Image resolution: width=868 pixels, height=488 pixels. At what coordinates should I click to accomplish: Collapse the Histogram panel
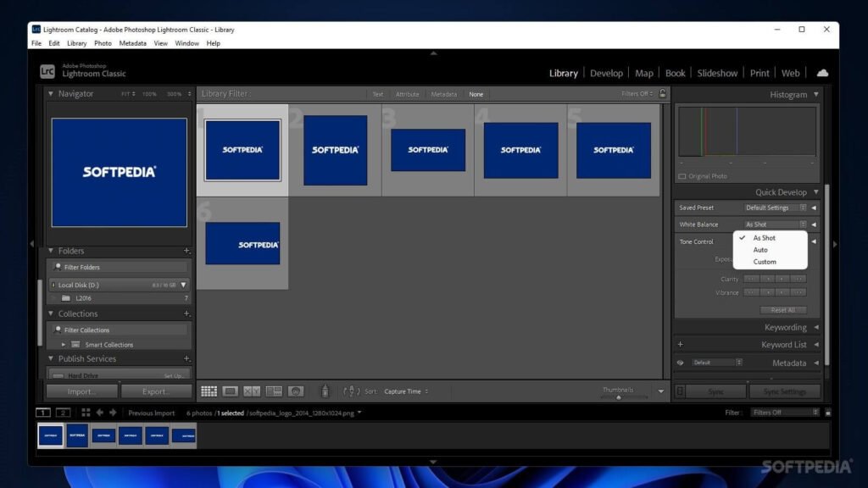[x=816, y=95]
